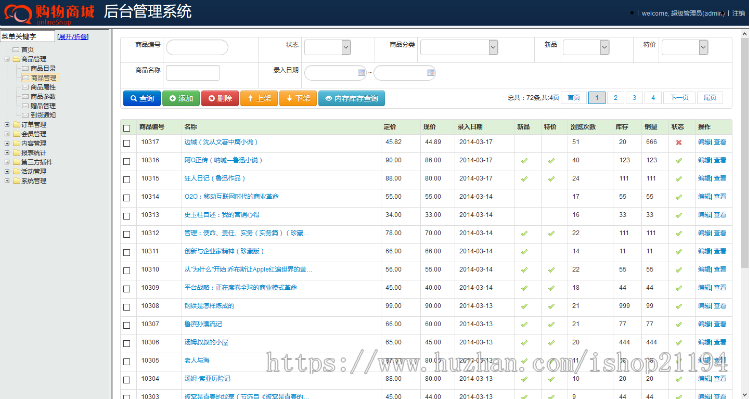
Task: Focus the 商品编号 product number field
Action: pyautogui.click(x=197, y=47)
